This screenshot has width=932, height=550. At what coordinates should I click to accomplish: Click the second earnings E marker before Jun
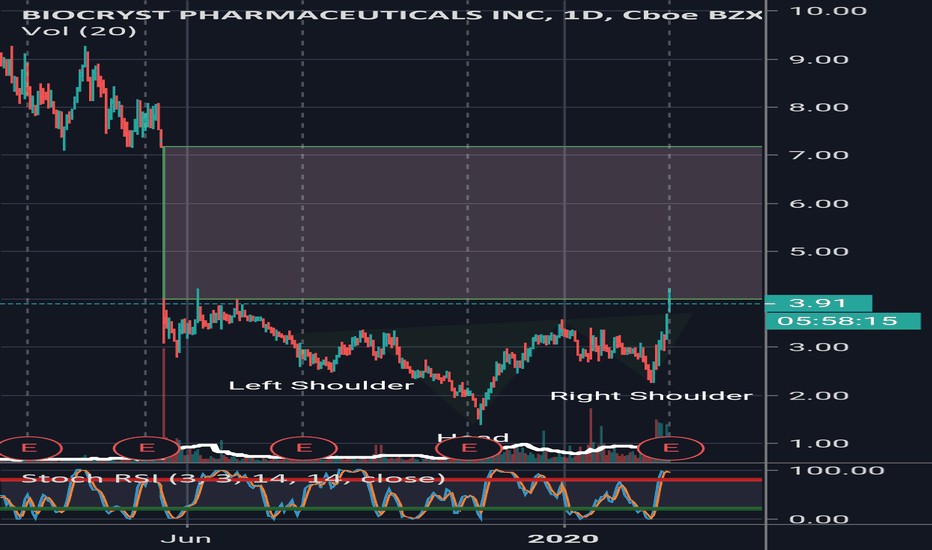coord(146,448)
